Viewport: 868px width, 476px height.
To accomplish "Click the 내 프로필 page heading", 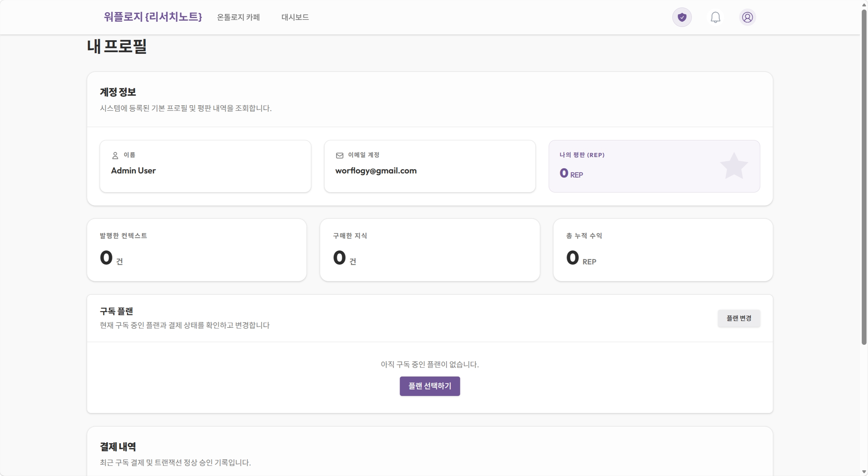I will pyautogui.click(x=117, y=46).
